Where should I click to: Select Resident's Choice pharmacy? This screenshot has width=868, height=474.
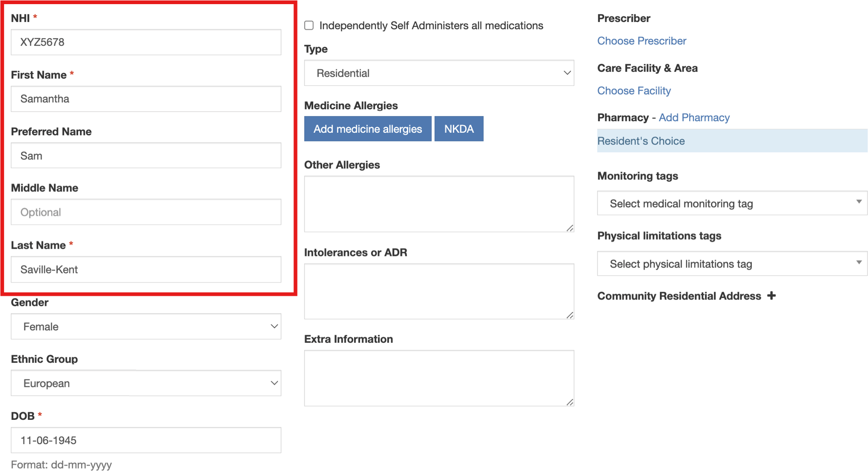point(641,141)
